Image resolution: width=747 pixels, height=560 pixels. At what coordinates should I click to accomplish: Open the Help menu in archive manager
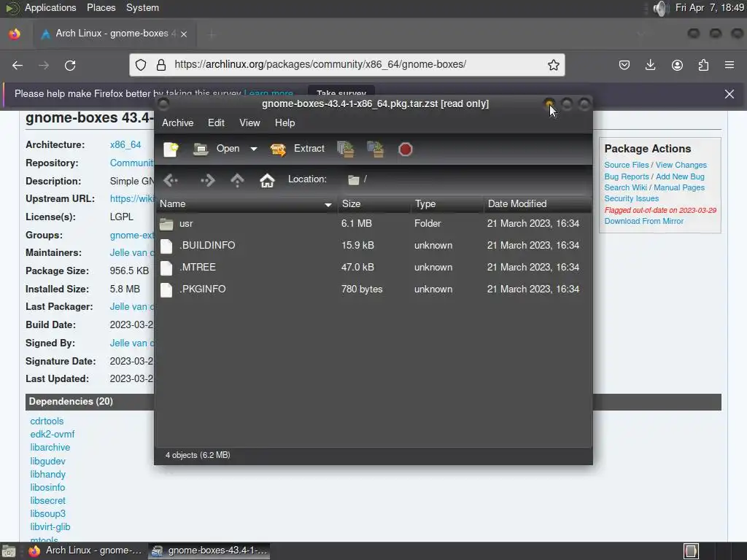(285, 122)
